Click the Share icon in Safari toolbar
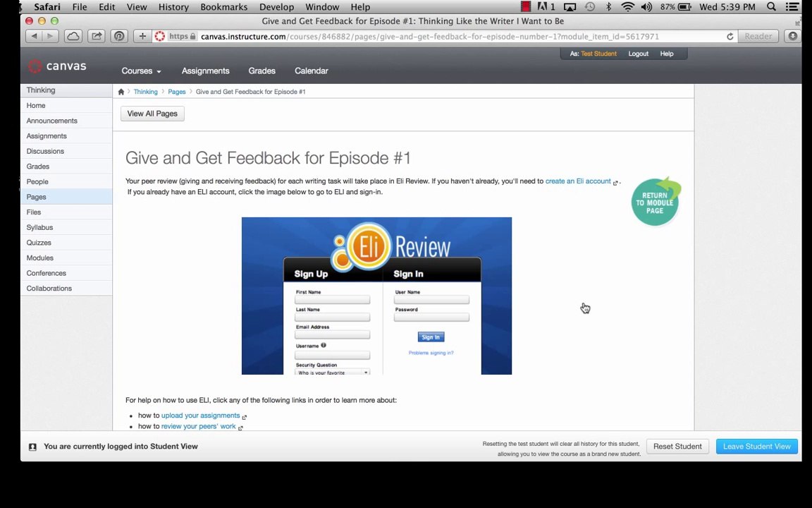This screenshot has width=812, height=508. (97, 36)
